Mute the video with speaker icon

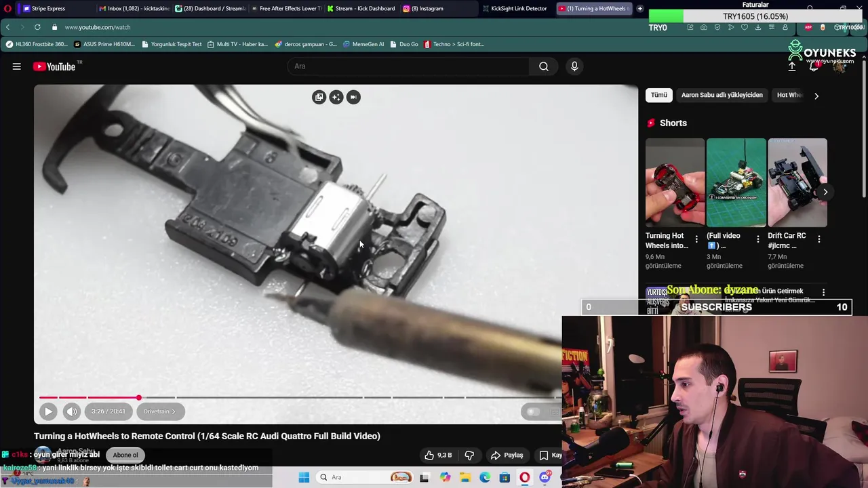click(72, 411)
